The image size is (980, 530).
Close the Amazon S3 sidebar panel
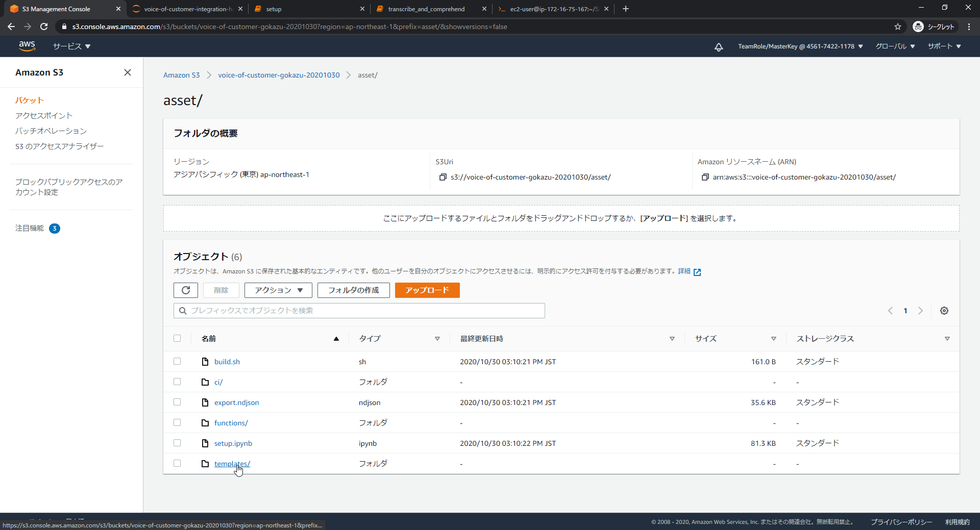pyautogui.click(x=128, y=72)
